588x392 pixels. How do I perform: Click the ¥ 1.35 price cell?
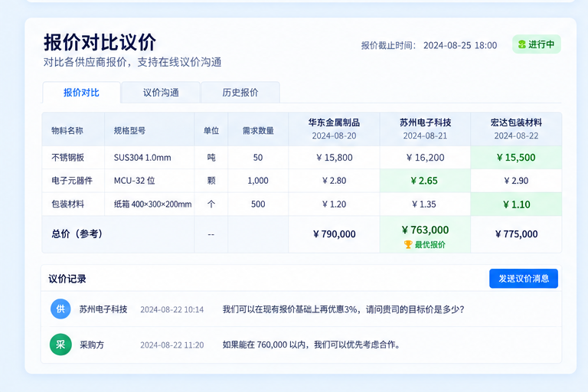424,204
